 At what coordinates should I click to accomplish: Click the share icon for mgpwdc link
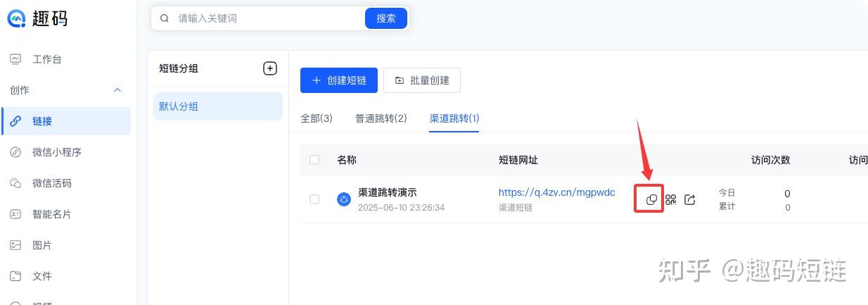690,199
